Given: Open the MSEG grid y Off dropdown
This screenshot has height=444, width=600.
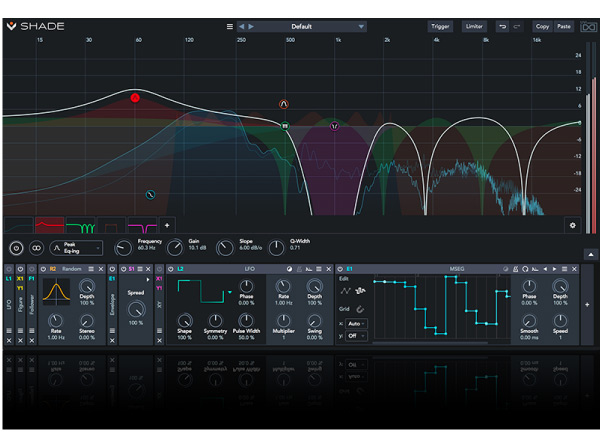Looking at the screenshot, I should [356, 336].
